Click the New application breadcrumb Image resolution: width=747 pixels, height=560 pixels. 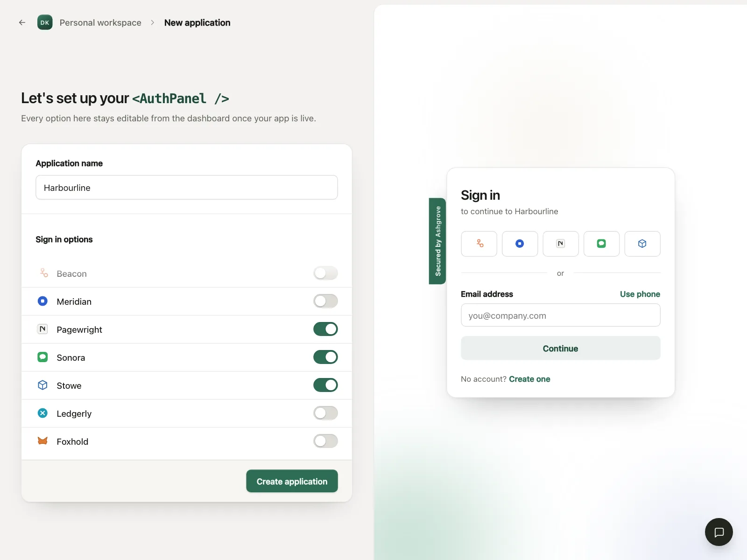click(197, 22)
